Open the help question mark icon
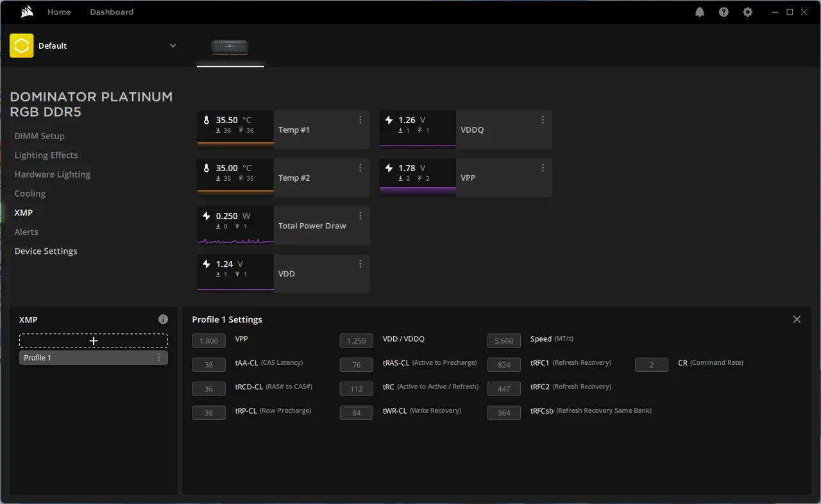 [724, 12]
